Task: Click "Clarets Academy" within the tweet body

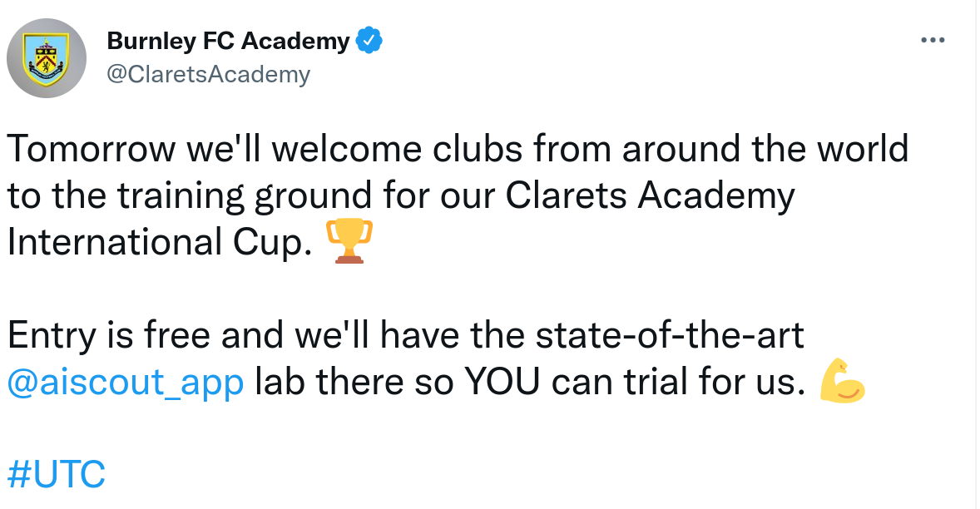Action: coord(651,196)
